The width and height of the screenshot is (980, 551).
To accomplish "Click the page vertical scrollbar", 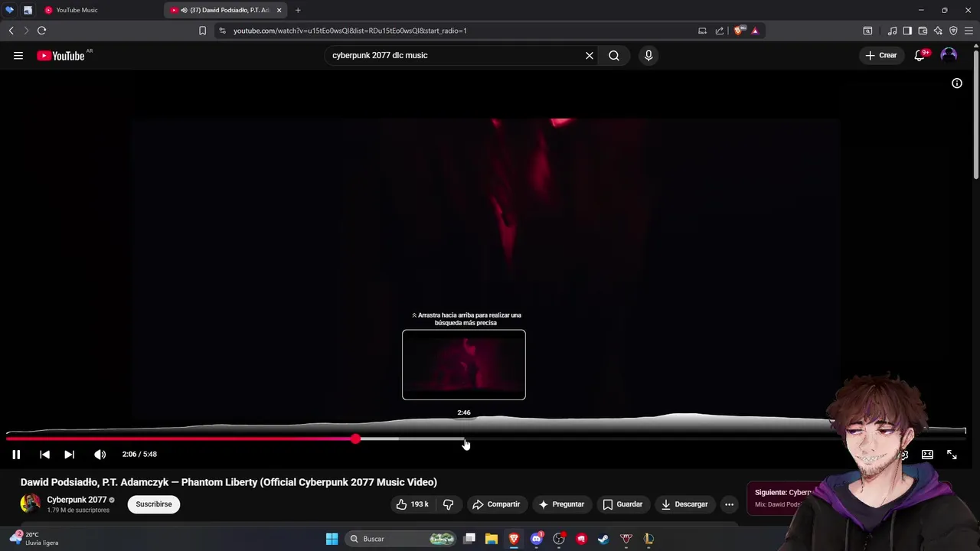I will point(976,113).
